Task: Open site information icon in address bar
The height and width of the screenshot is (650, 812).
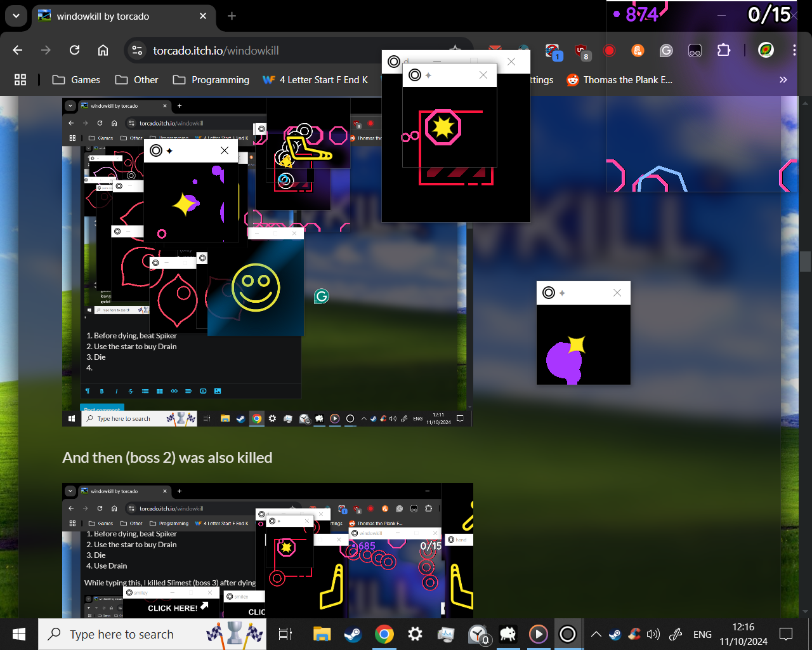Action: pos(137,50)
